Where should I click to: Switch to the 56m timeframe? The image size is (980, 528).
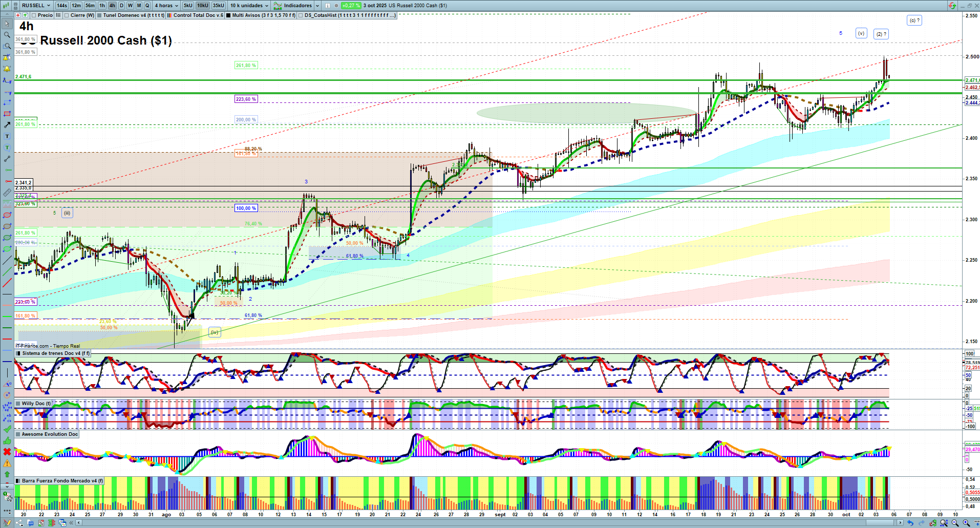[x=90, y=6]
